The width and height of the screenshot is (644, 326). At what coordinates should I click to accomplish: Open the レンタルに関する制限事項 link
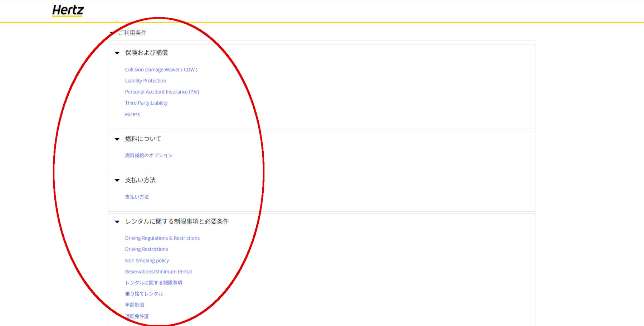pos(153,283)
